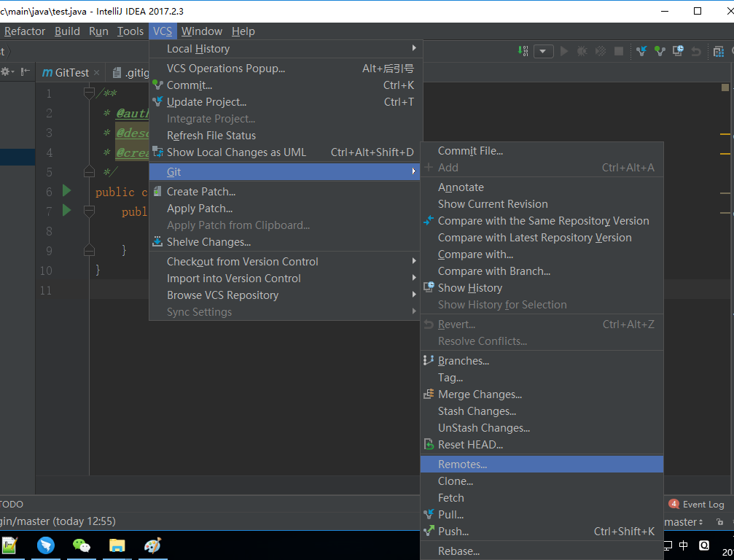734x560 pixels.
Task: Click the gear settings icon left of tabs
Action: (x=7, y=71)
